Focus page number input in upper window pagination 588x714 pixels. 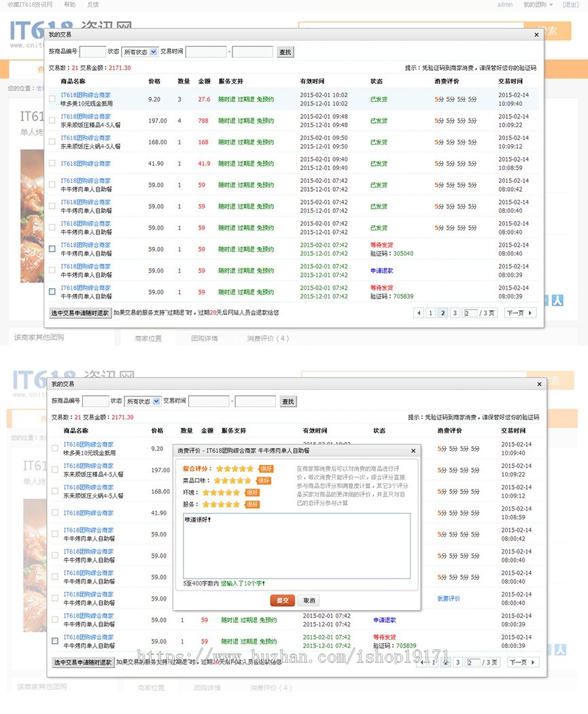[470, 313]
